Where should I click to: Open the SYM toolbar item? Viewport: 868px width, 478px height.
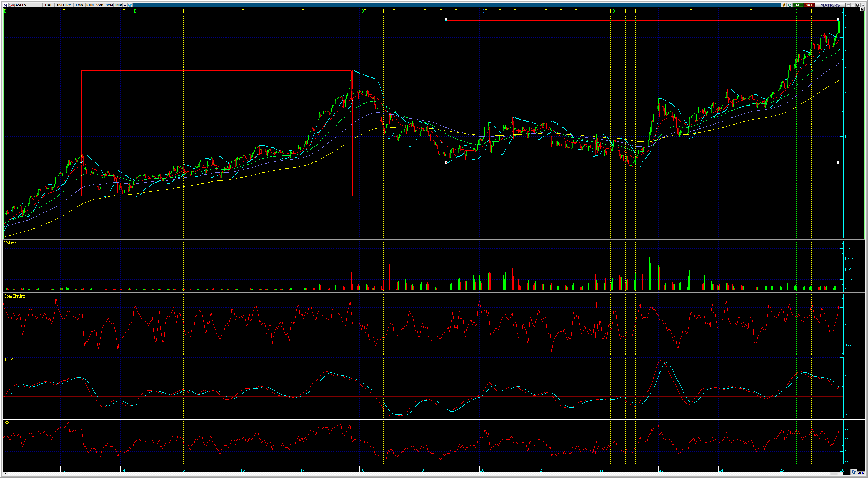(x=109, y=5)
